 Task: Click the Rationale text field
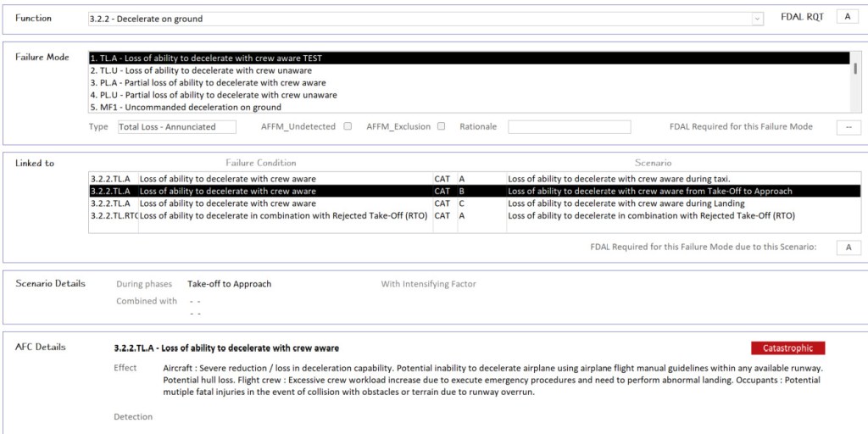(x=569, y=127)
